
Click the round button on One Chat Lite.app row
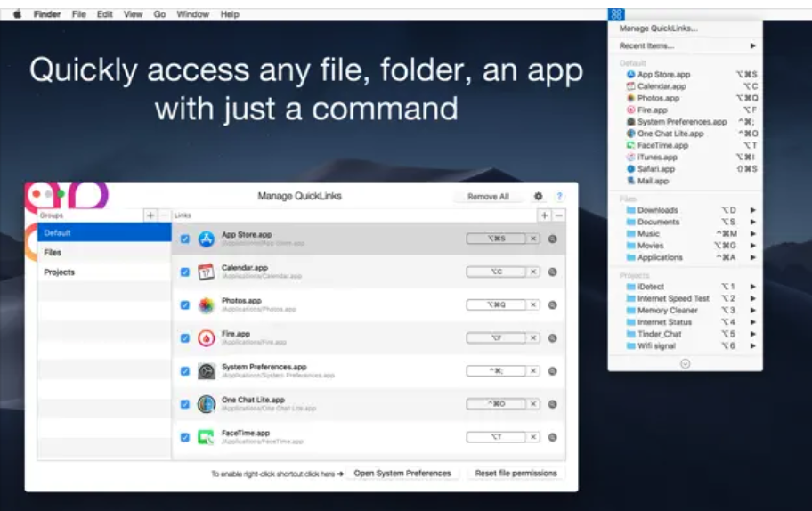553,404
